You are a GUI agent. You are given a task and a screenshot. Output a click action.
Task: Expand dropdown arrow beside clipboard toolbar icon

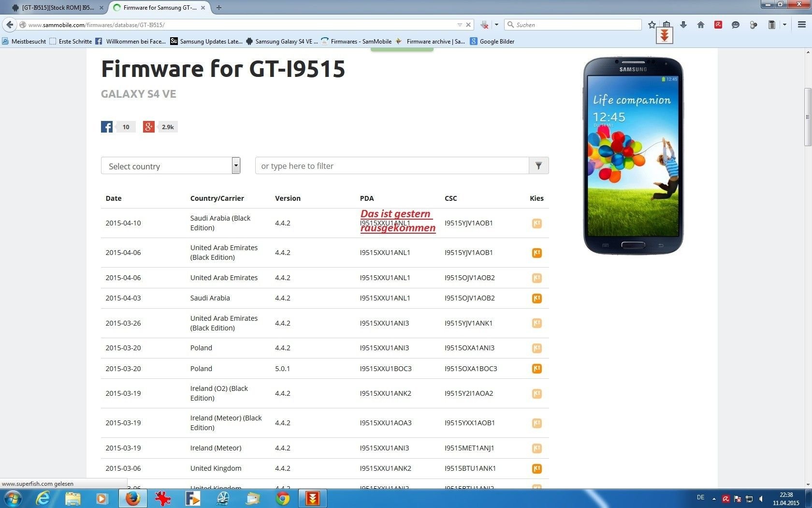784,25
